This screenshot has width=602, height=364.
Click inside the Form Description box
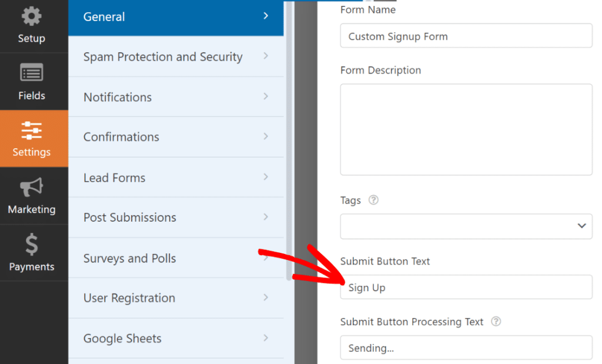466,129
